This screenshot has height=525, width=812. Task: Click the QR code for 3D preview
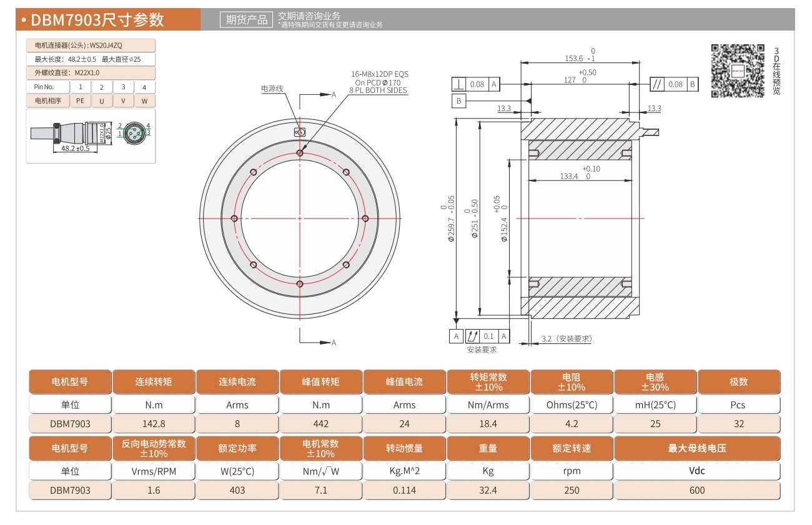pyautogui.click(x=738, y=71)
